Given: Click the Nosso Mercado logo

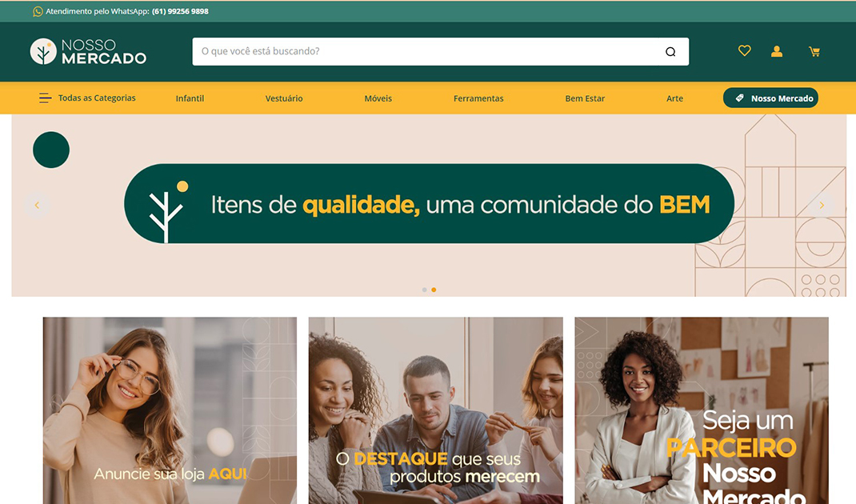Looking at the screenshot, I should tap(89, 51).
